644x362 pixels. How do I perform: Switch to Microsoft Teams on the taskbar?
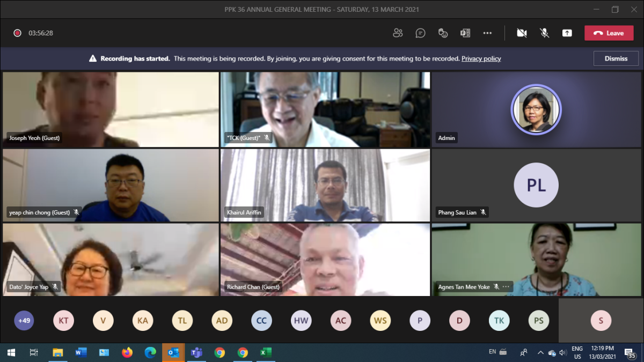tap(196, 352)
